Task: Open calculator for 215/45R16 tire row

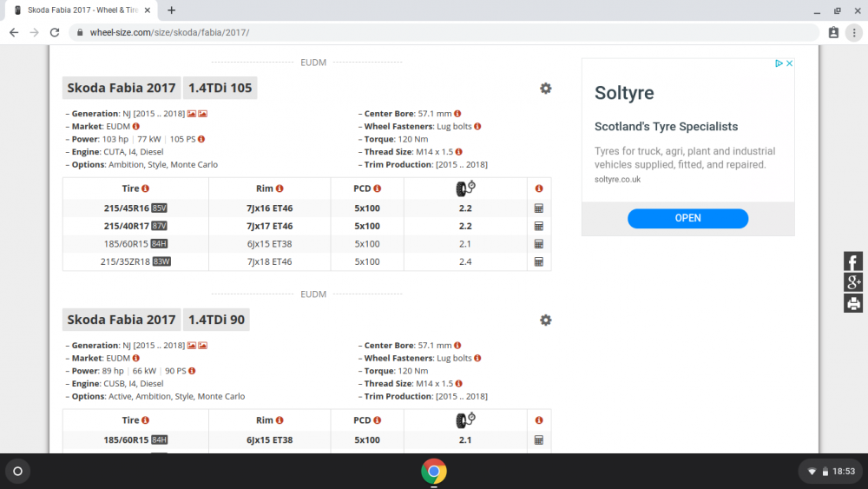Action: tap(539, 208)
